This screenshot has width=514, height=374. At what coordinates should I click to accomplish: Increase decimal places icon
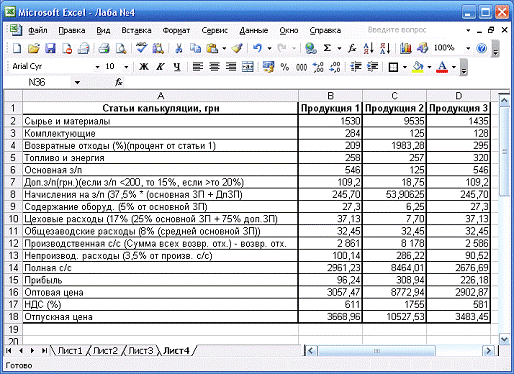coord(318,67)
